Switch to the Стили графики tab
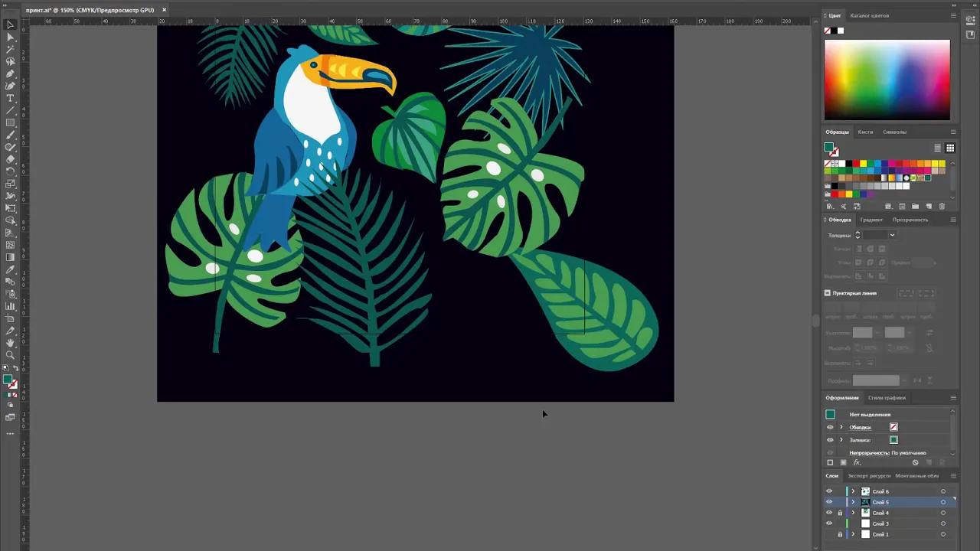980x551 pixels. pos(887,398)
